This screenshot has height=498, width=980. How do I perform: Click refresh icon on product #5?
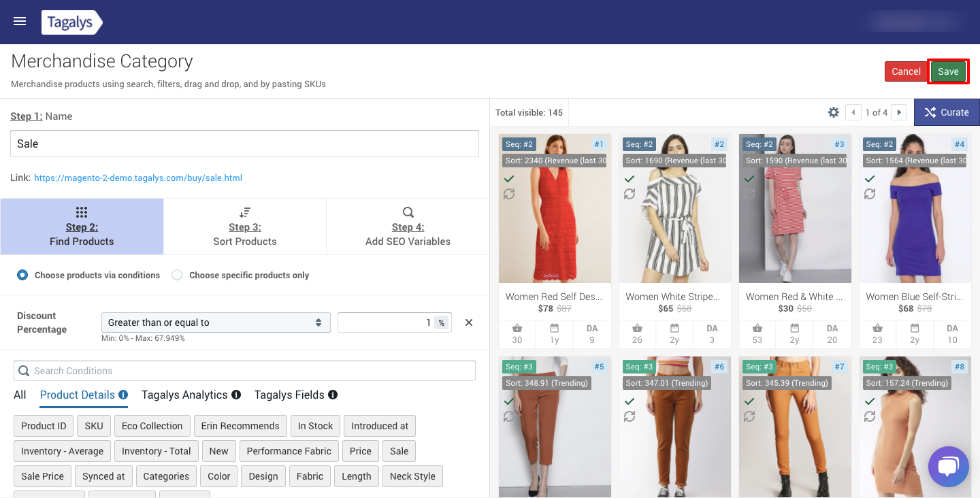point(509,416)
